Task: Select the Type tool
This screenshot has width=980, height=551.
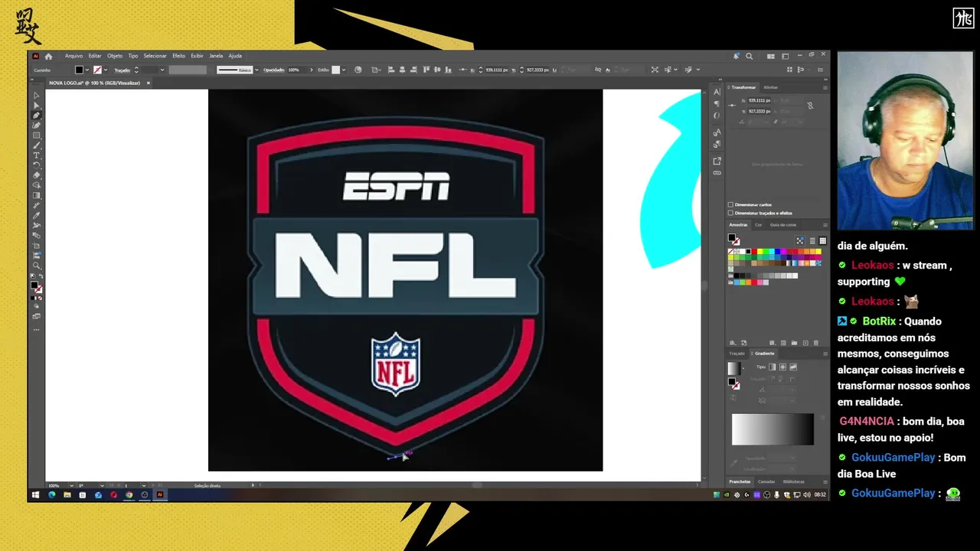Action: point(36,155)
